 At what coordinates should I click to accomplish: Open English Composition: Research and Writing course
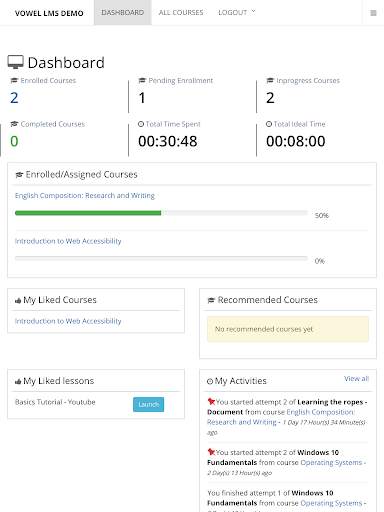(85, 195)
